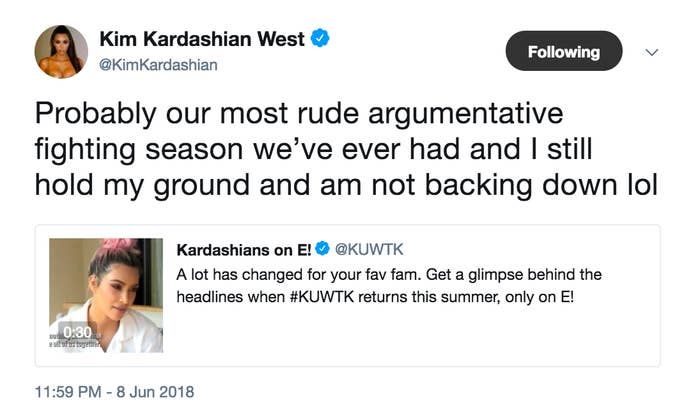Viewport: 700px width, 414px height.
Task: Click the 'Probably our most rude argumentative' line
Action: [299, 114]
